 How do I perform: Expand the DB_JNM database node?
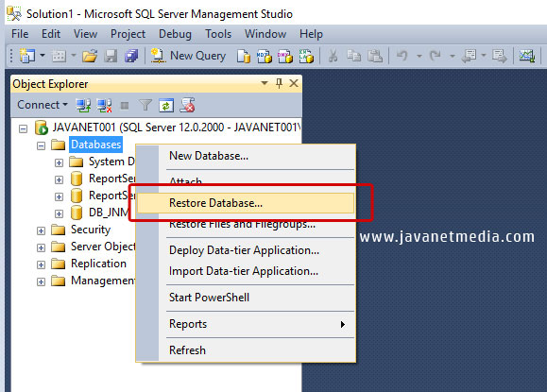[59, 213]
